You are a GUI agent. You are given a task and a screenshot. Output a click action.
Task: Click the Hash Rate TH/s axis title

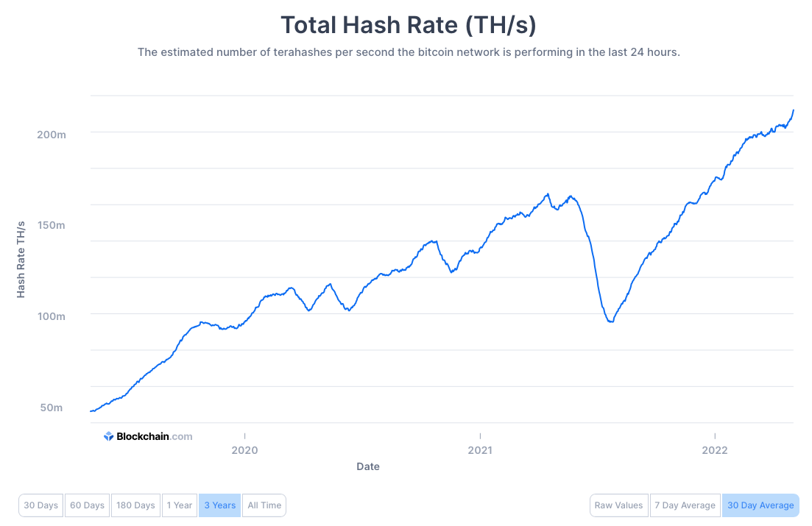[21, 259]
